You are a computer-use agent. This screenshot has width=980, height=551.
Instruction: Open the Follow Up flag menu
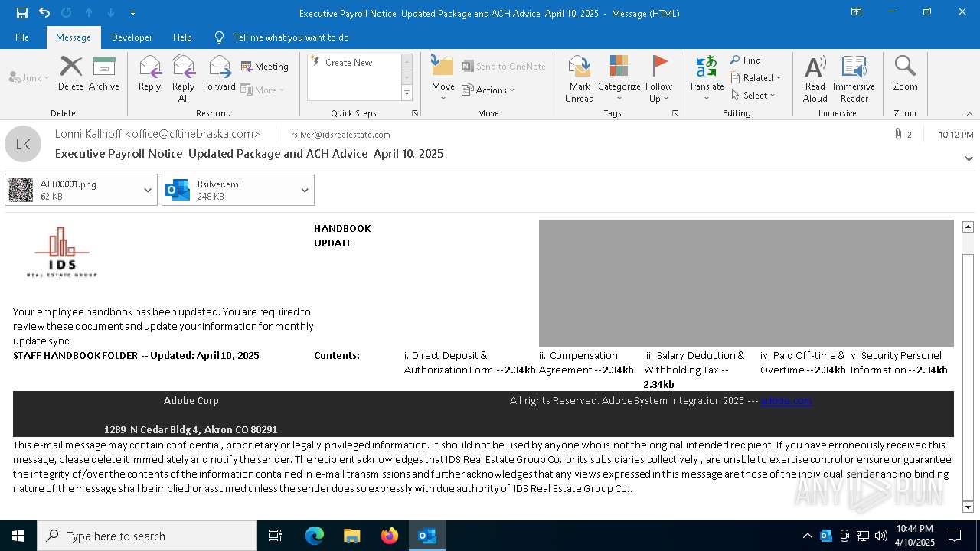[x=658, y=78]
